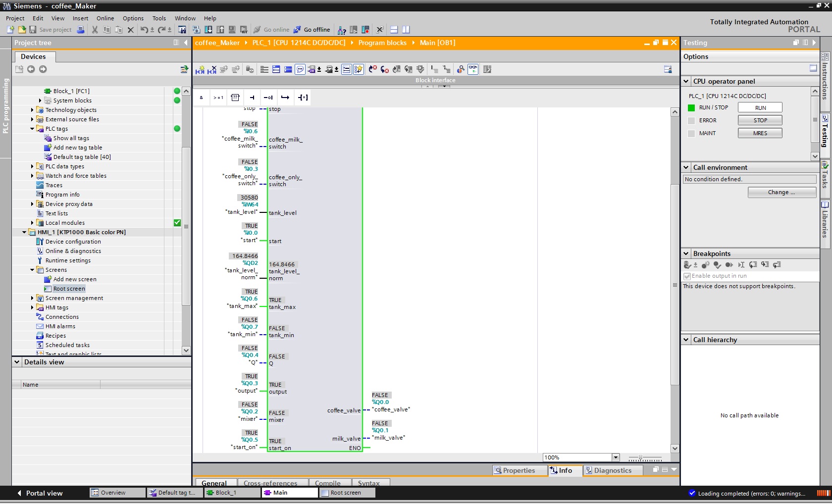Toggle the Enable output in run checkbox

coord(687,276)
